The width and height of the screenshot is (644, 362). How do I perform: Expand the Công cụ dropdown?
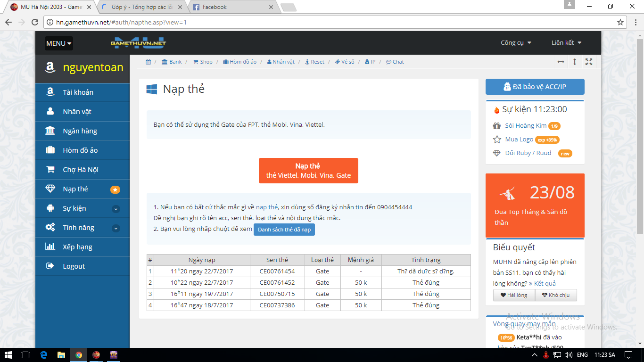click(x=516, y=43)
